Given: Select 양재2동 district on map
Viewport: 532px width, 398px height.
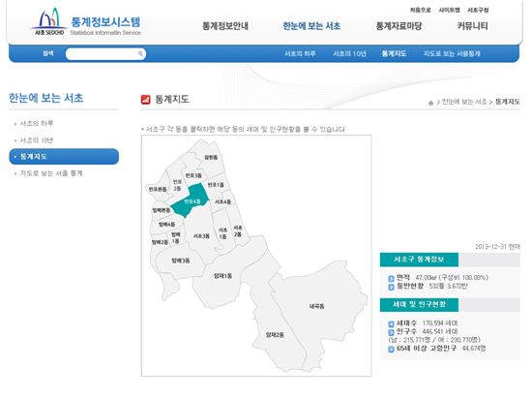Looking at the screenshot, I should [275, 335].
